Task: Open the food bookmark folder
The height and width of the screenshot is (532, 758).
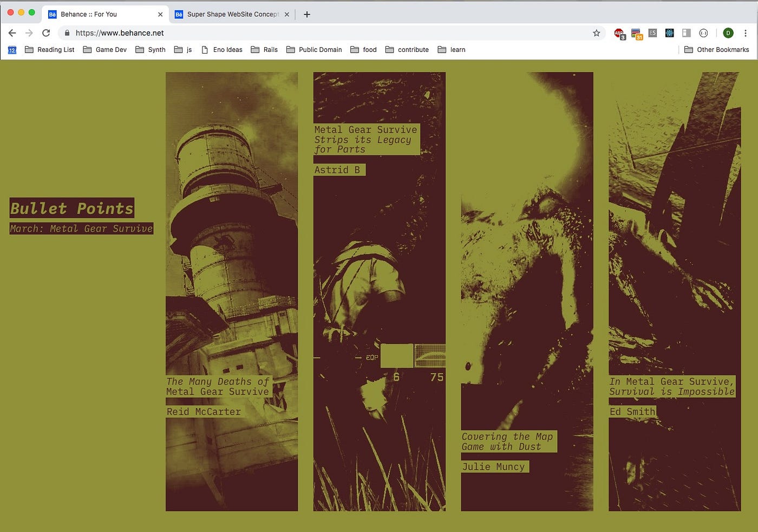Action: click(x=363, y=50)
